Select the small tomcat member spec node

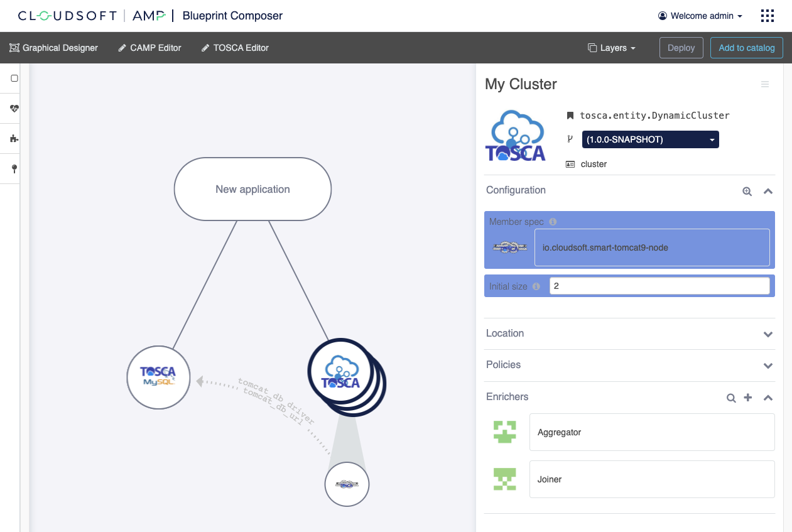pyautogui.click(x=347, y=484)
